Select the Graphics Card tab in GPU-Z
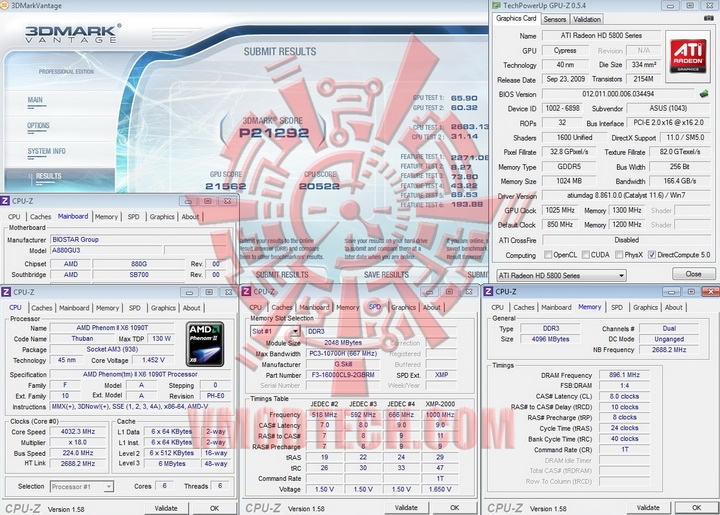 (516, 18)
